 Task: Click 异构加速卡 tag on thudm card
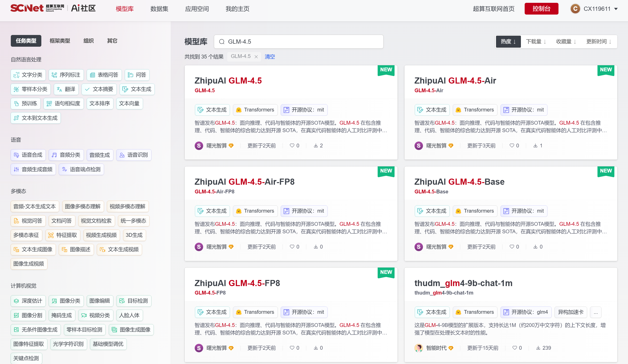click(x=571, y=312)
